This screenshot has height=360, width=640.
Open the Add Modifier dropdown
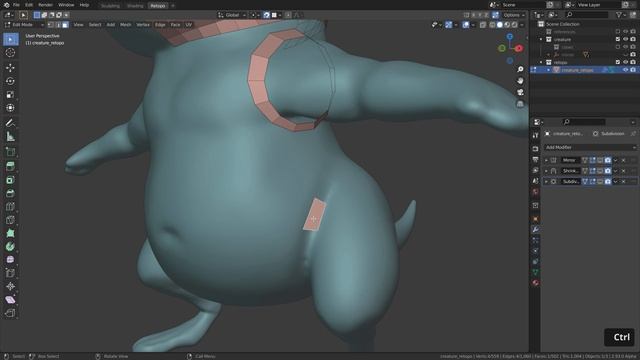click(590, 147)
